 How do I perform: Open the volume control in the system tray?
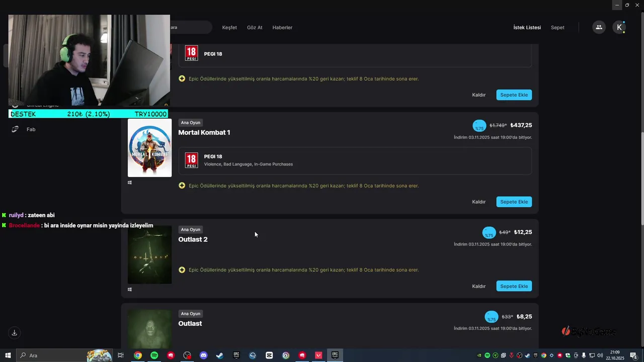(600, 355)
